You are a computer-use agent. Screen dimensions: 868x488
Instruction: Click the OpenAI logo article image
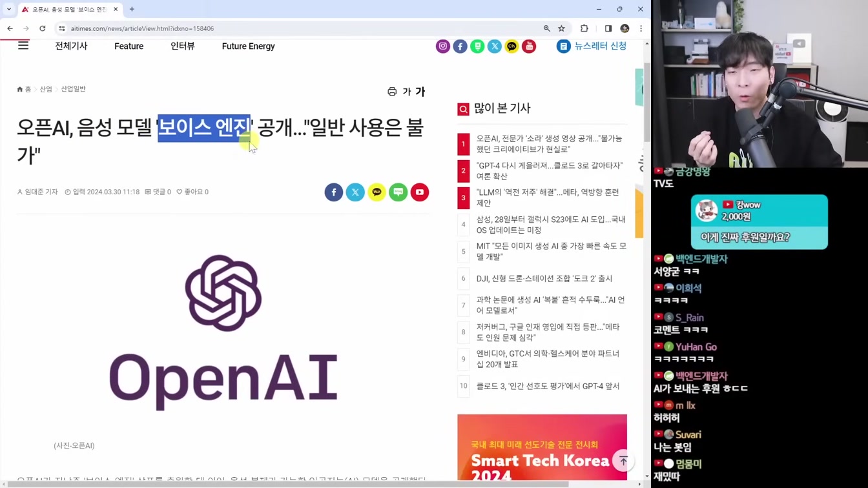(x=223, y=332)
